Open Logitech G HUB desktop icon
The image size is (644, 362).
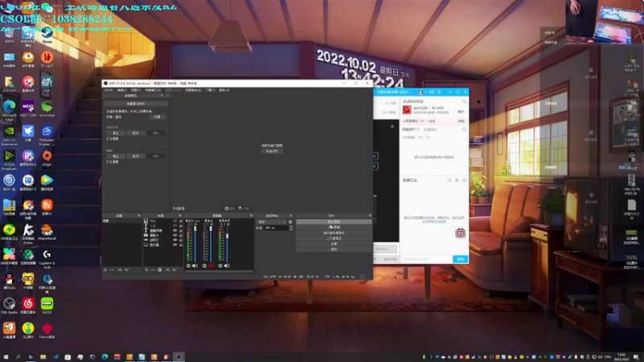tap(47, 258)
